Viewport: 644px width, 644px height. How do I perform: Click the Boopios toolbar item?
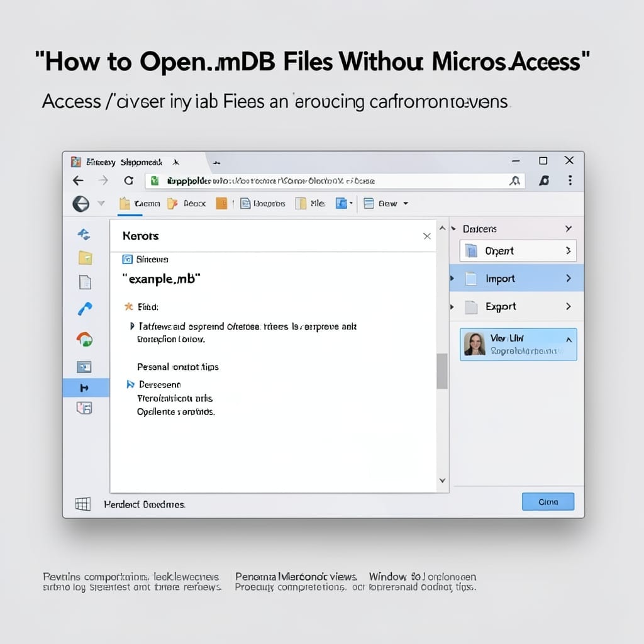pos(263,204)
